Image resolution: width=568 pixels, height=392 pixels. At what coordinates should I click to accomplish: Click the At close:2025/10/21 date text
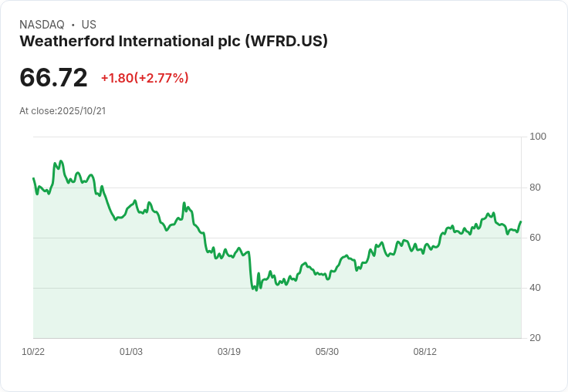63,111
